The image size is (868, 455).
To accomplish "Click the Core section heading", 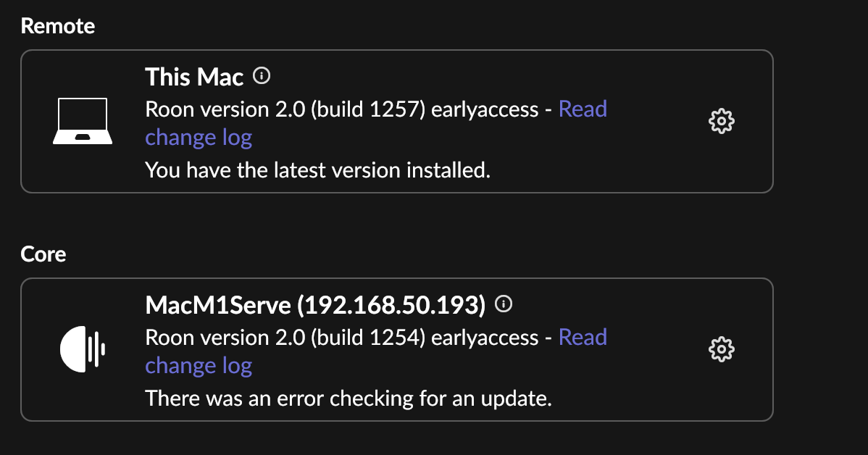I will 43,254.
